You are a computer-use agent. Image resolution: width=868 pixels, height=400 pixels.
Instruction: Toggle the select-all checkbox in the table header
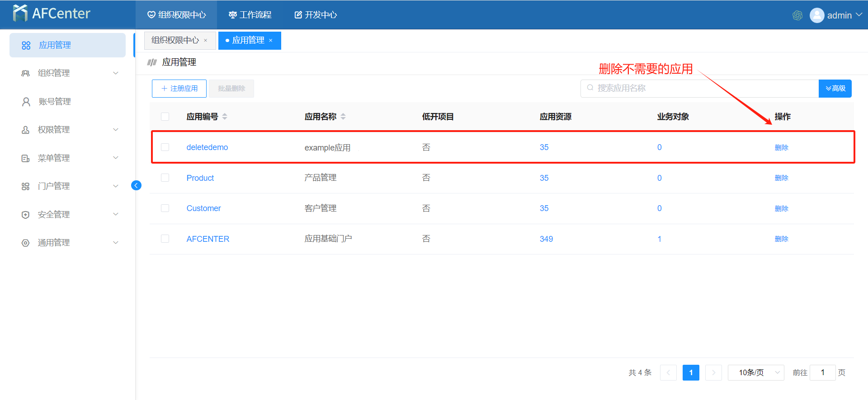[165, 117]
